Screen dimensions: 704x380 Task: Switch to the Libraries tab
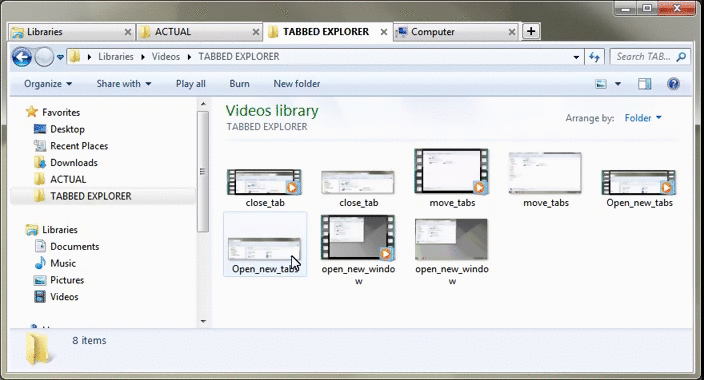(x=71, y=32)
